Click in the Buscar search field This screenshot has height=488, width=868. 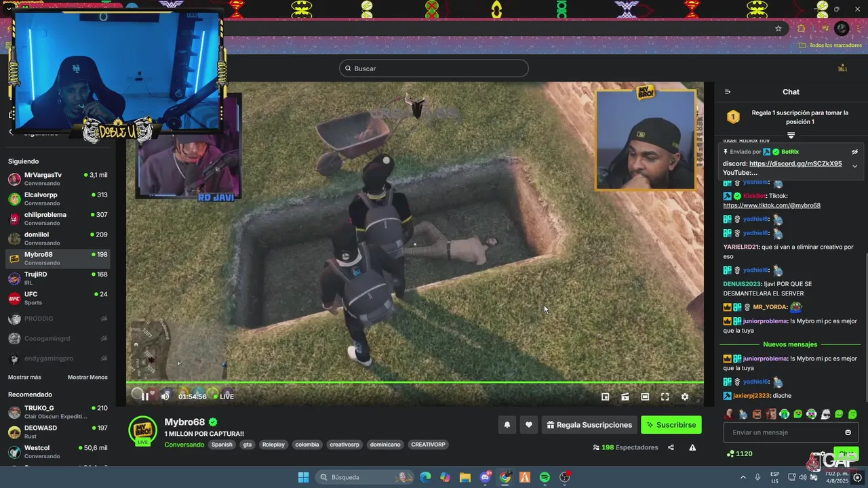point(434,68)
